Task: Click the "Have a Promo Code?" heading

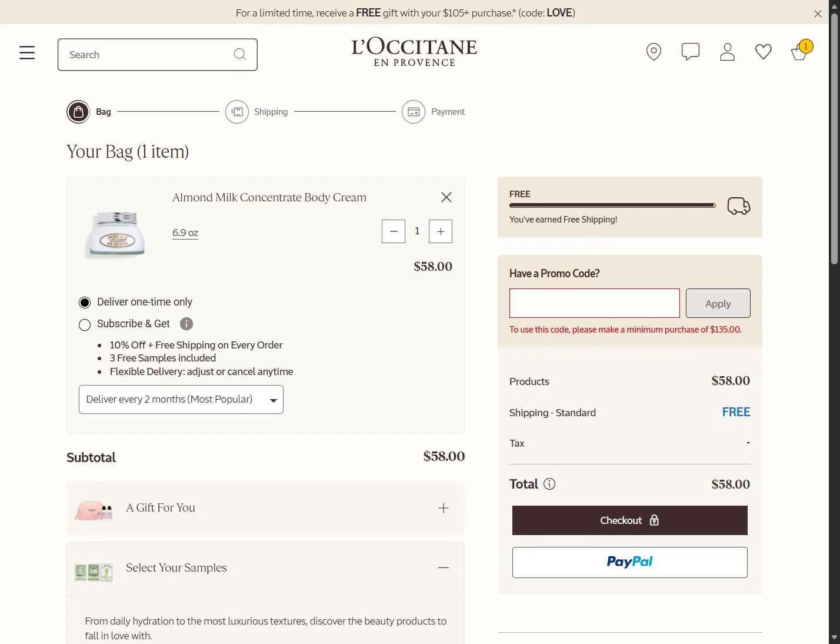Action: tap(555, 274)
